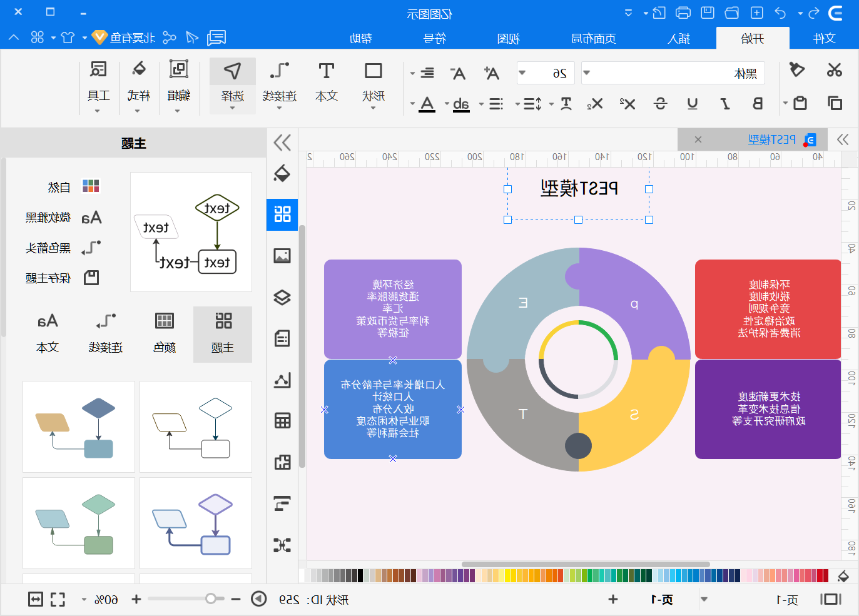The image size is (859, 616).
Task: Toggle Bold formatting
Action: coord(757,104)
